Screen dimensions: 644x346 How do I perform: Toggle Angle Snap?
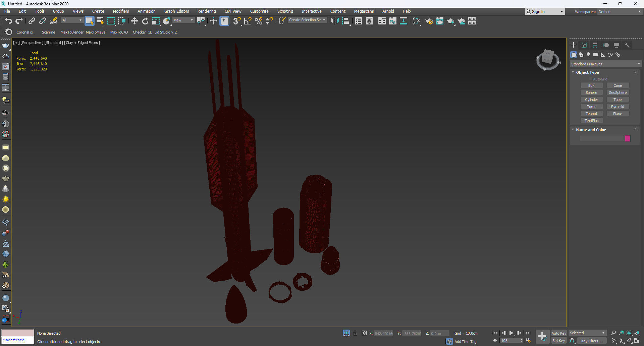[248, 21]
